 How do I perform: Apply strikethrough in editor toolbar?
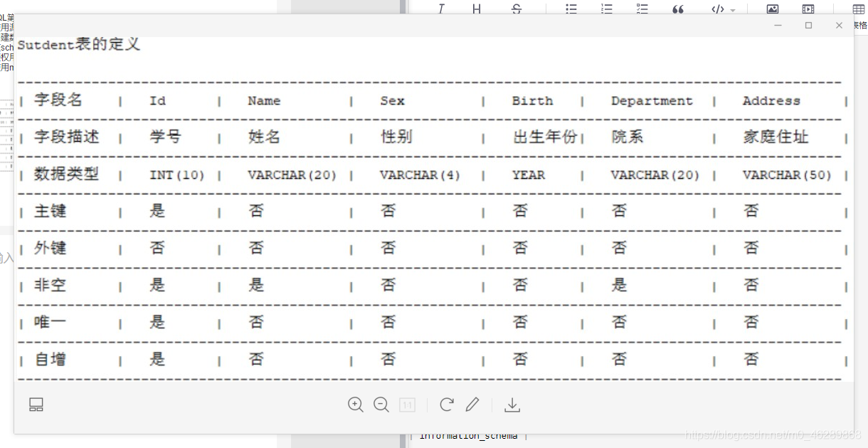(517, 9)
